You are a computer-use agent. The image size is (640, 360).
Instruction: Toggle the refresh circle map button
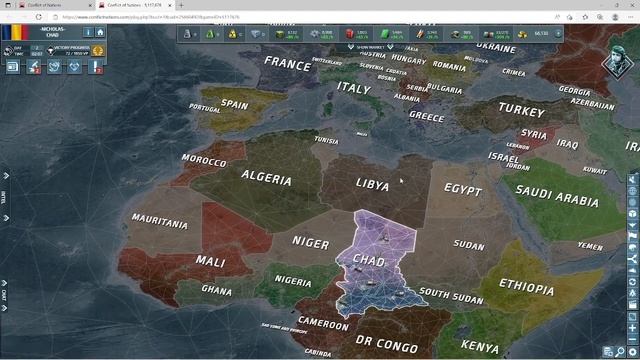pyautogui.click(x=632, y=282)
